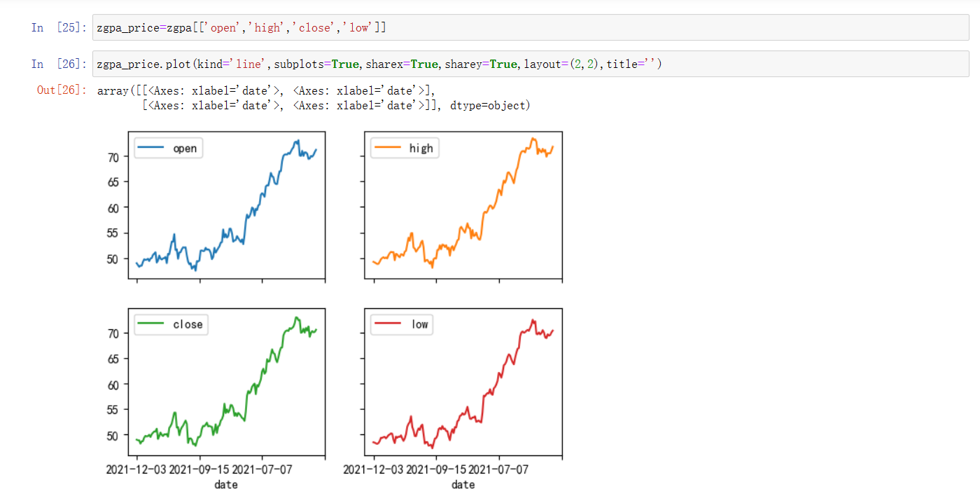Click the orange line swatch in high legend

point(388,148)
